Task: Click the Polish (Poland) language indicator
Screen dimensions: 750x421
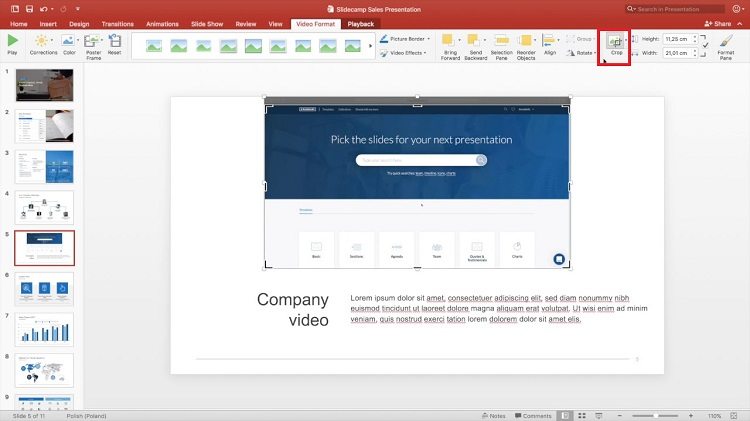Action: (86, 416)
